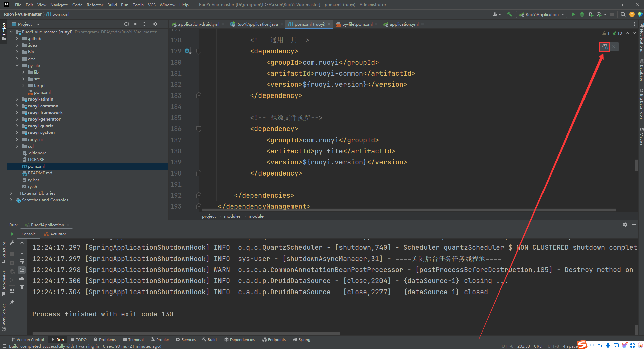Jump down the stack trace arrow
The height and width of the screenshot is (349, 644).
point(22,253)
